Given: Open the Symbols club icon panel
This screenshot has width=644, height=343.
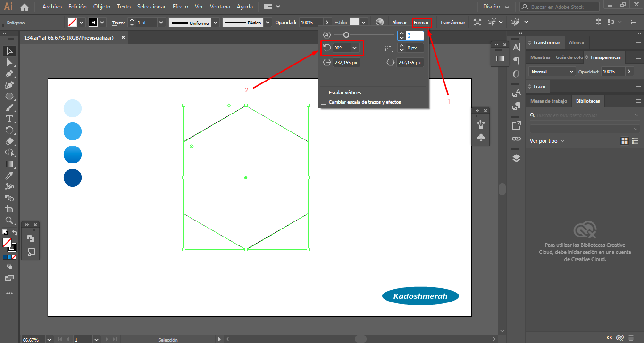Looking at the screenshot, I should coord(481,138).
